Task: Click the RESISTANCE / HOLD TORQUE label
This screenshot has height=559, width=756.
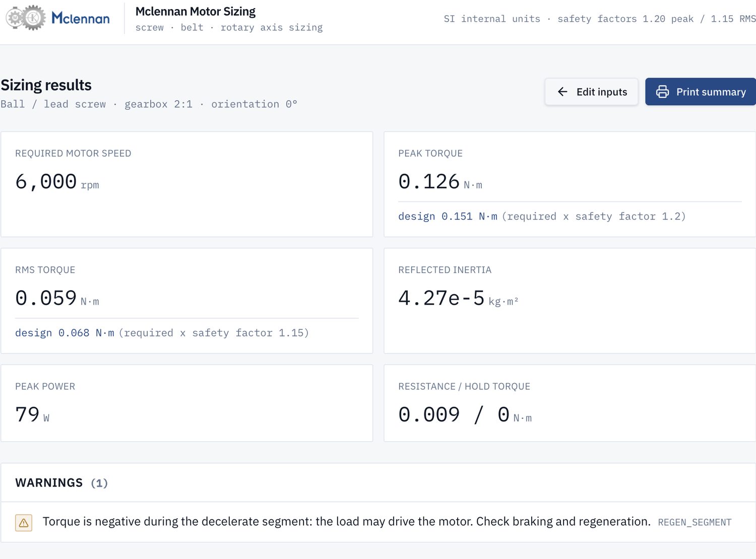Action: point(464,386)
